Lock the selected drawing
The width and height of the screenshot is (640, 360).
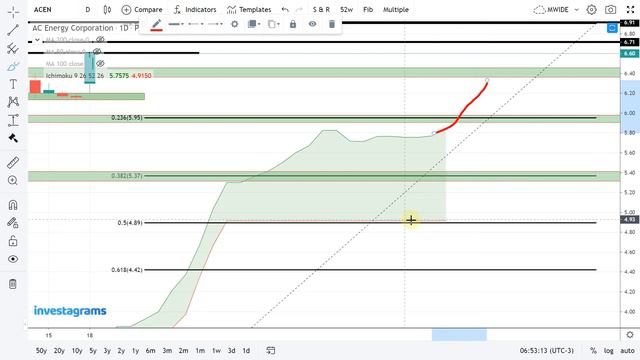tap(293, 24)
